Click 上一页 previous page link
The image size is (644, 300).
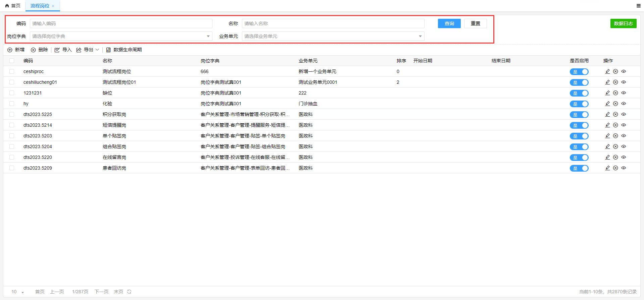(x=57, y=292)
